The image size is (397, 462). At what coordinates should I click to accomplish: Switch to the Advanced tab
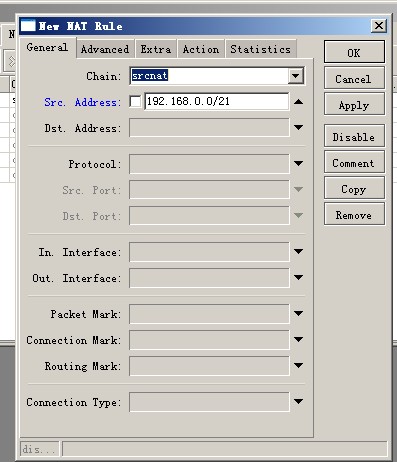click(105, 49)
